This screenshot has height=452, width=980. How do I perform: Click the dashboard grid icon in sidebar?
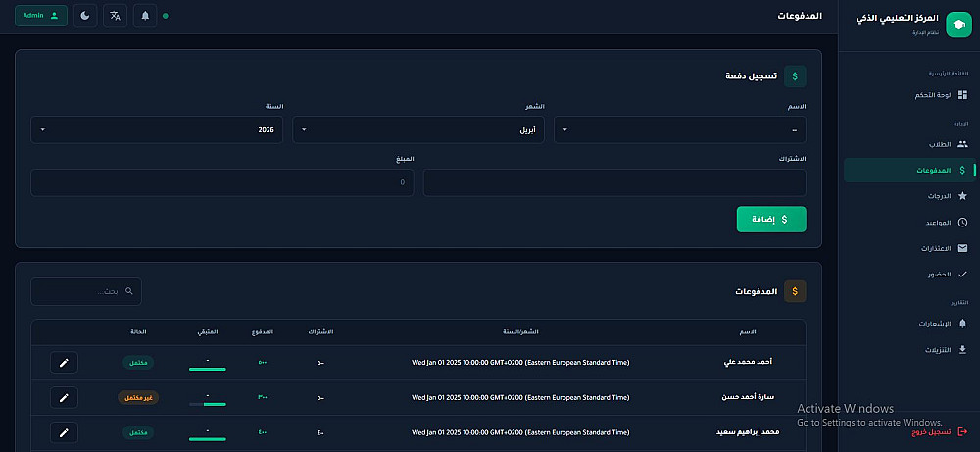pos(962,95)
